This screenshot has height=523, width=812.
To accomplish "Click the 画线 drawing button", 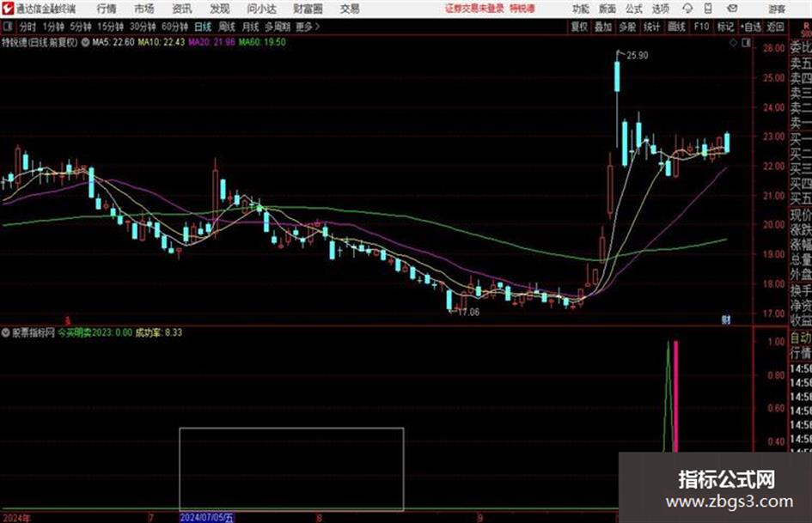I will tap(677, 27).
